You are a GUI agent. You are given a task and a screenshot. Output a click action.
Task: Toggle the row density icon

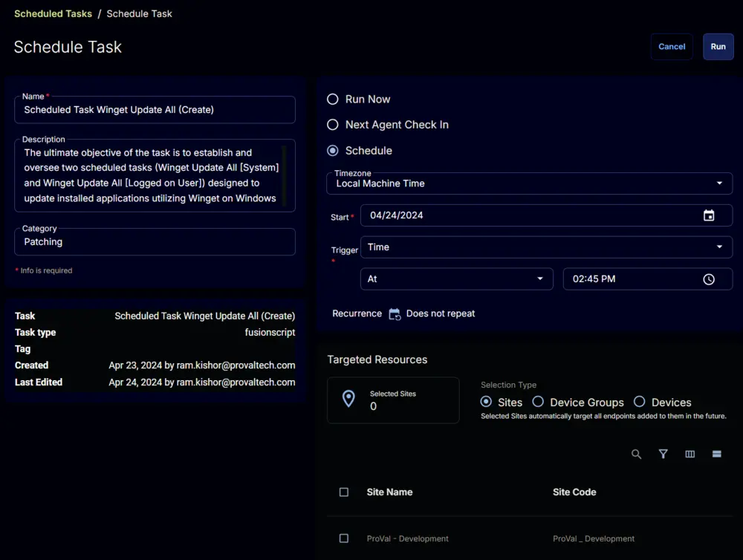(716, 454)
